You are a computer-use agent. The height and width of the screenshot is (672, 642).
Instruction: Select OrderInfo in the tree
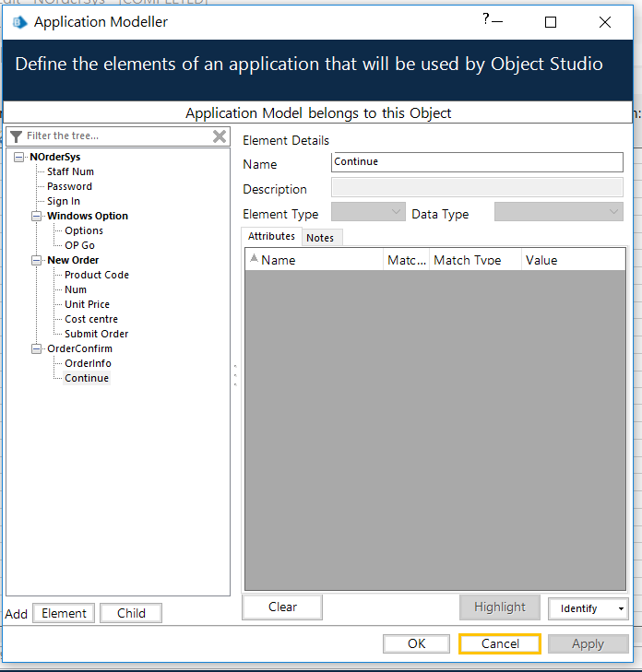(x=88, y=363)
